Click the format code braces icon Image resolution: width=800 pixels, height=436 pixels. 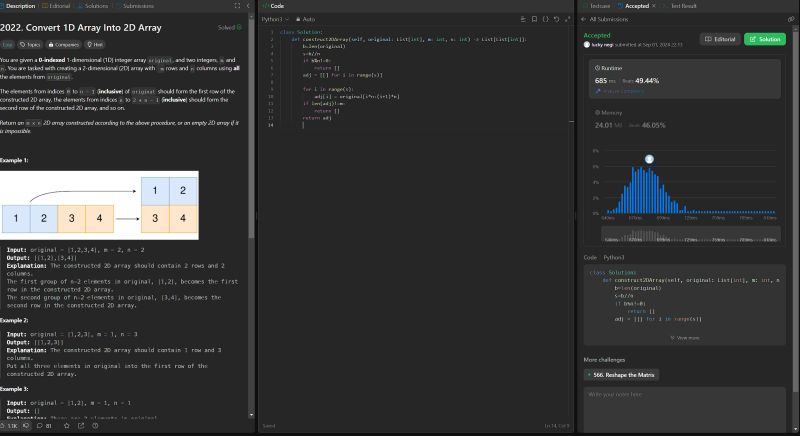(546, 19)
